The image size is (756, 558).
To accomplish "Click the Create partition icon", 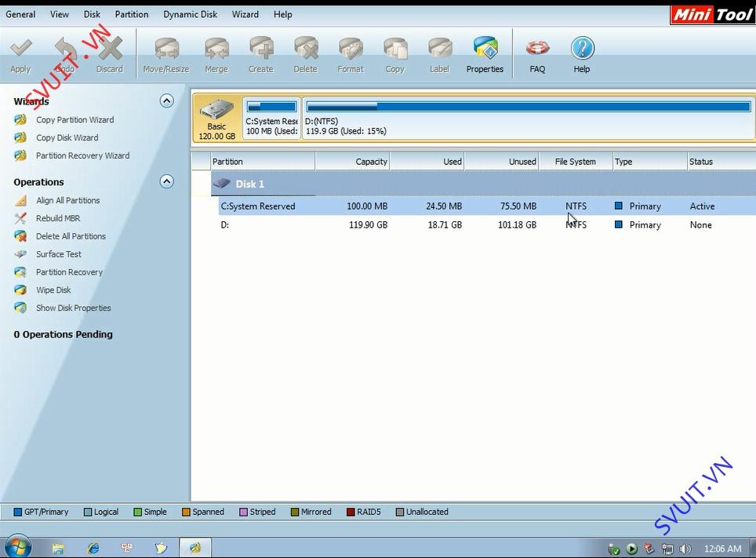I will [261, 49].
